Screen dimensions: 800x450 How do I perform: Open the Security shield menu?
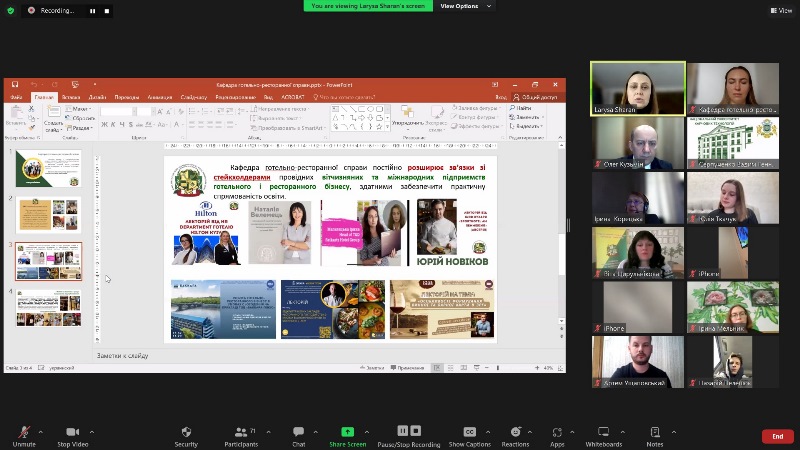click(186, 432)
